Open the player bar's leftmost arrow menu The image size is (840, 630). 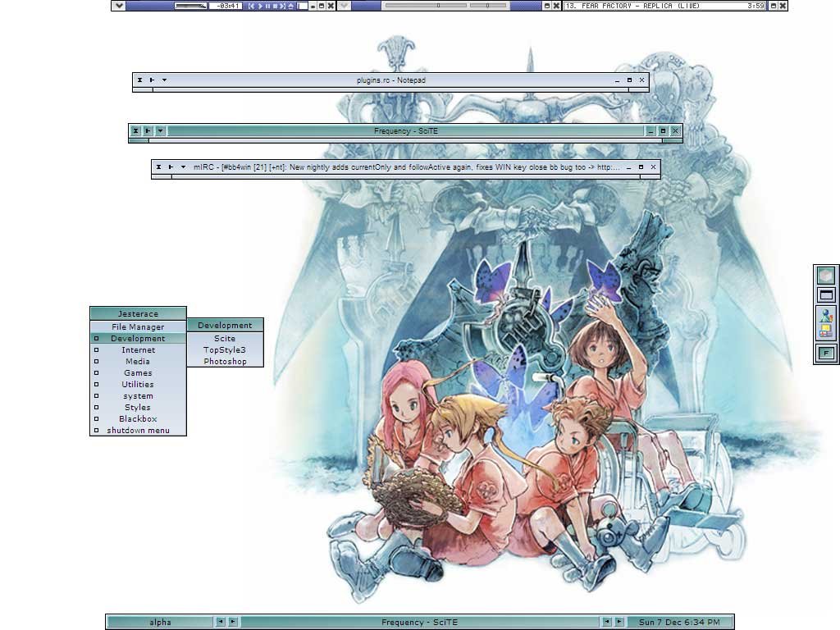[119, 6]
